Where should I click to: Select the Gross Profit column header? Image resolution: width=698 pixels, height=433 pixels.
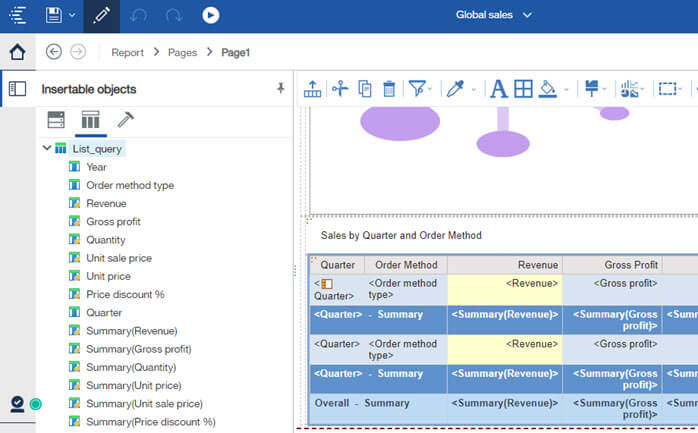pyautogui.click(x=613, y=265)
